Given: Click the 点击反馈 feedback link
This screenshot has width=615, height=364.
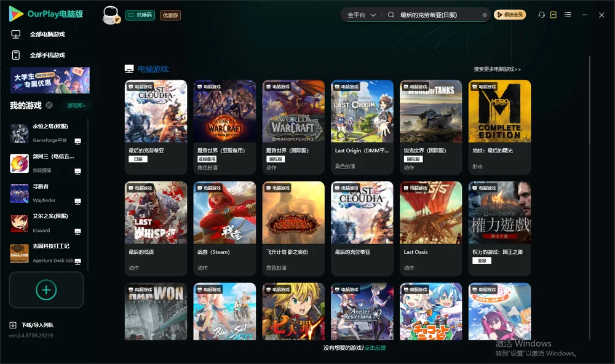Looking at the screenshot, I should 375,347.
